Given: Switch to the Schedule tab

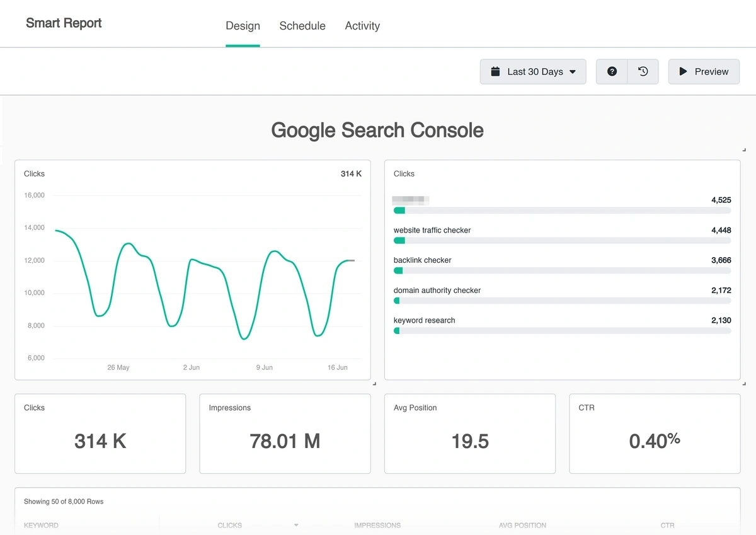Looking at the screenshot, I should [x=302, y=26].
